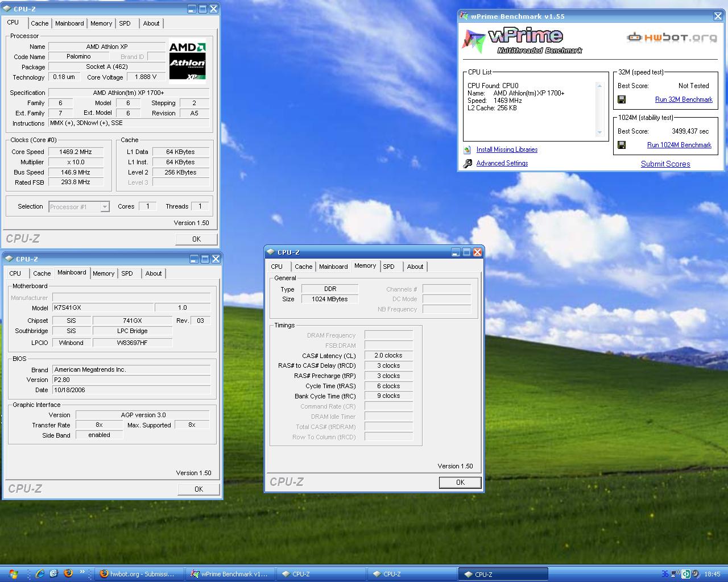This screenshot has height=582, width=728.
Task: Click the floppy save icon for 32M score
Action: point(622,99)
